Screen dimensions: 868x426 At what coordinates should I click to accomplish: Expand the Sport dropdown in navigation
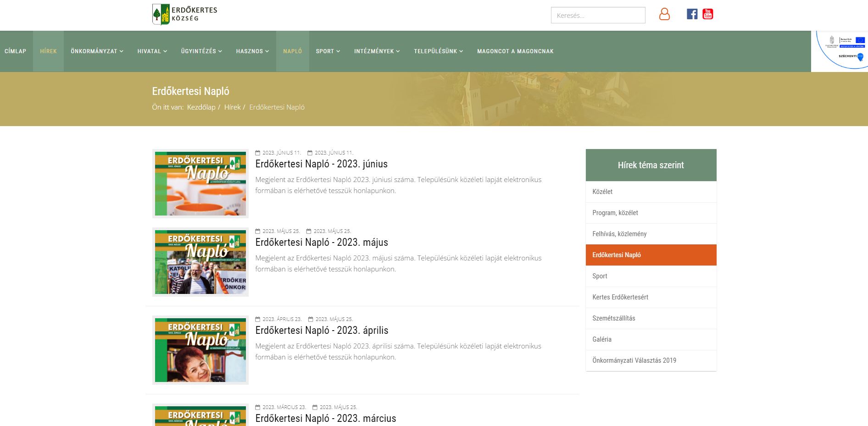[328, 51]
